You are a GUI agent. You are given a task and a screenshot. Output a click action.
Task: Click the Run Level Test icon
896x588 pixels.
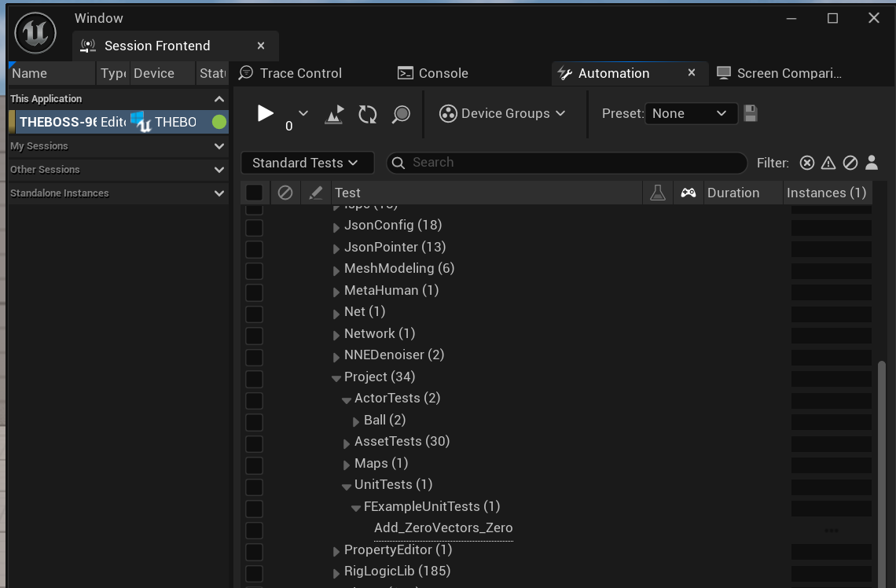[334, 114]
